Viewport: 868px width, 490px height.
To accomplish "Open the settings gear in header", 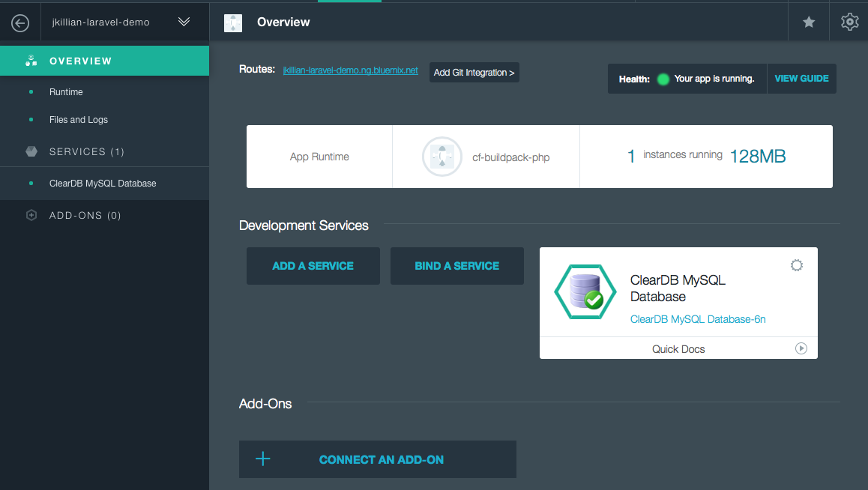I will pyautogui.click(x=849, y=22).
